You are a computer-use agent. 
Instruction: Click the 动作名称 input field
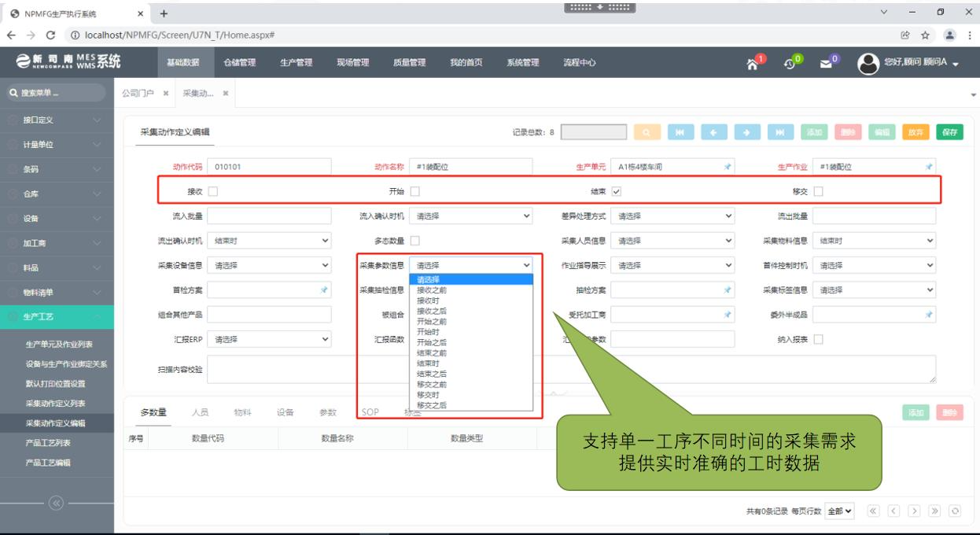[x=470, y=167]
